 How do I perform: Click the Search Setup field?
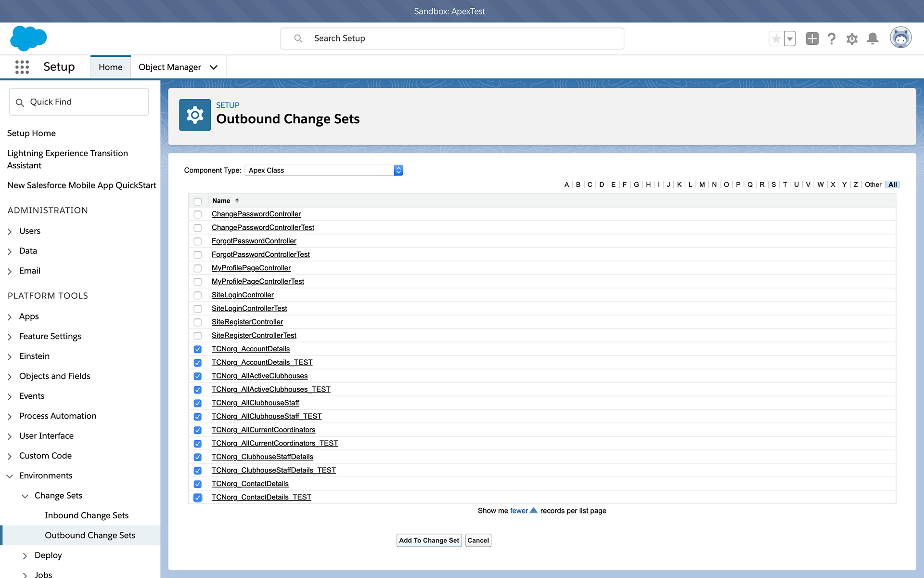pos(452,39)
